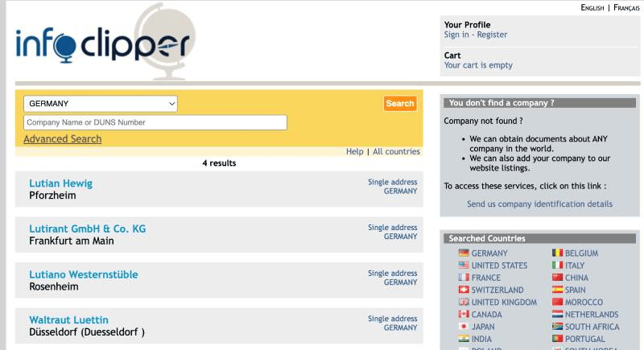Viewport: 644px width, 350px height.
Task: Click the Spain flag icon
Action: [557, 290]
